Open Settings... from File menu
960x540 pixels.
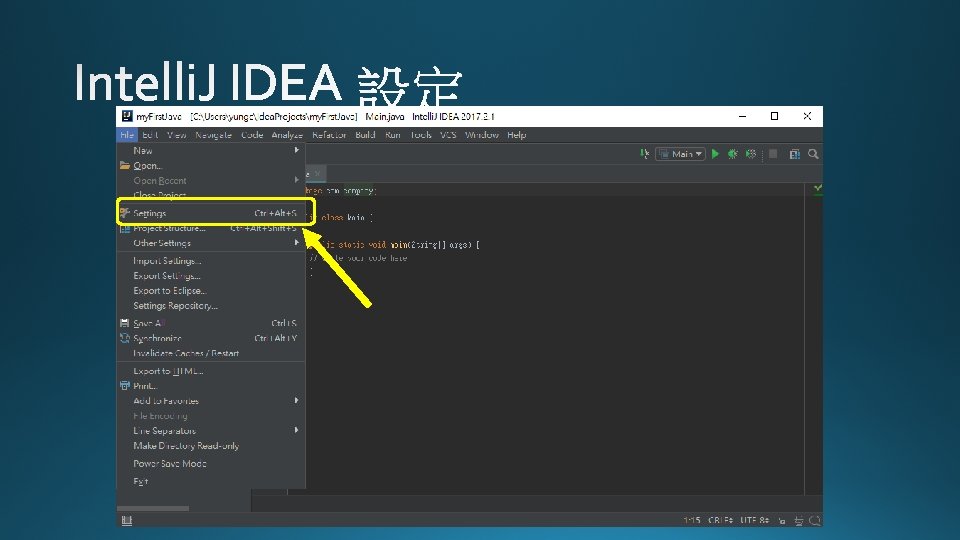(211, 213)
